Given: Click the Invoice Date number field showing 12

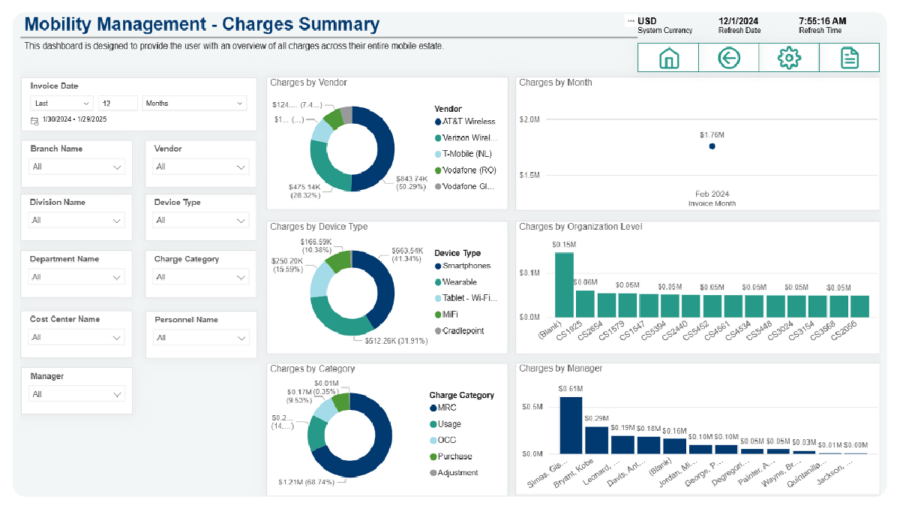Looking at the screenshot, I should (x=118, y=103).
